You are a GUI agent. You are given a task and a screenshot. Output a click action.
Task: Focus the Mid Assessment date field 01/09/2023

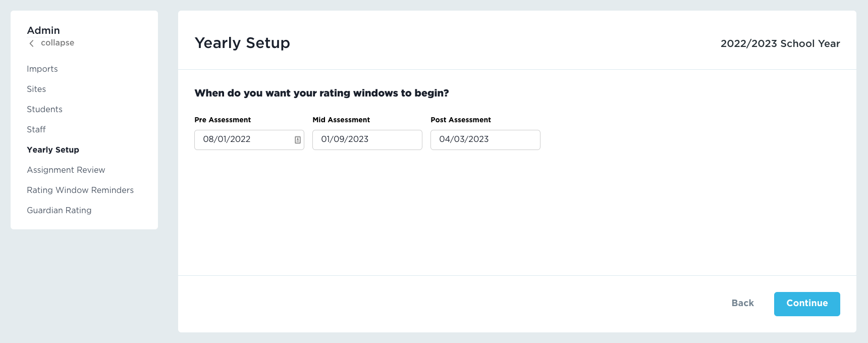(x=367, y=139)
